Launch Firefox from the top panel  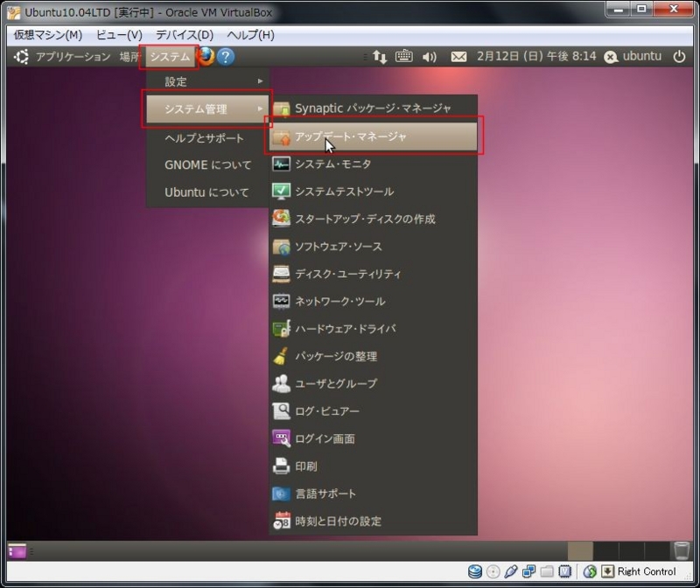206,57
